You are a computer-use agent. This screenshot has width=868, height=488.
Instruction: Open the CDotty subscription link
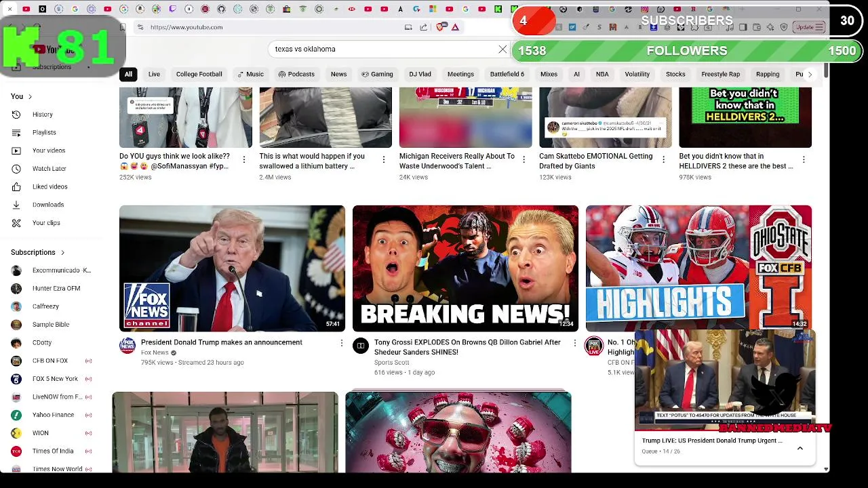pos(42,343)
